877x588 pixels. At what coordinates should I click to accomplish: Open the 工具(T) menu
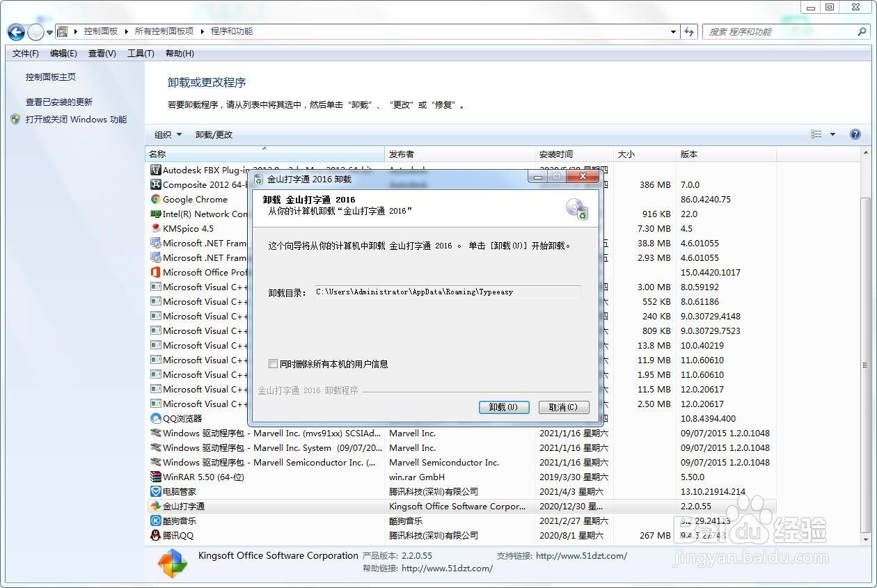(x=141, y=54)
